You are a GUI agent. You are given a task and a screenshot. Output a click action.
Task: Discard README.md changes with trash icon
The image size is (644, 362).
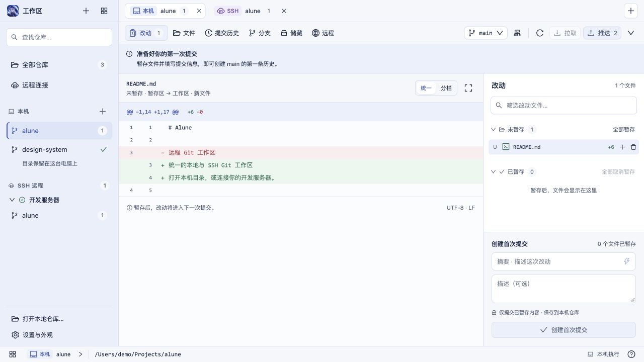tap(633, 147)
